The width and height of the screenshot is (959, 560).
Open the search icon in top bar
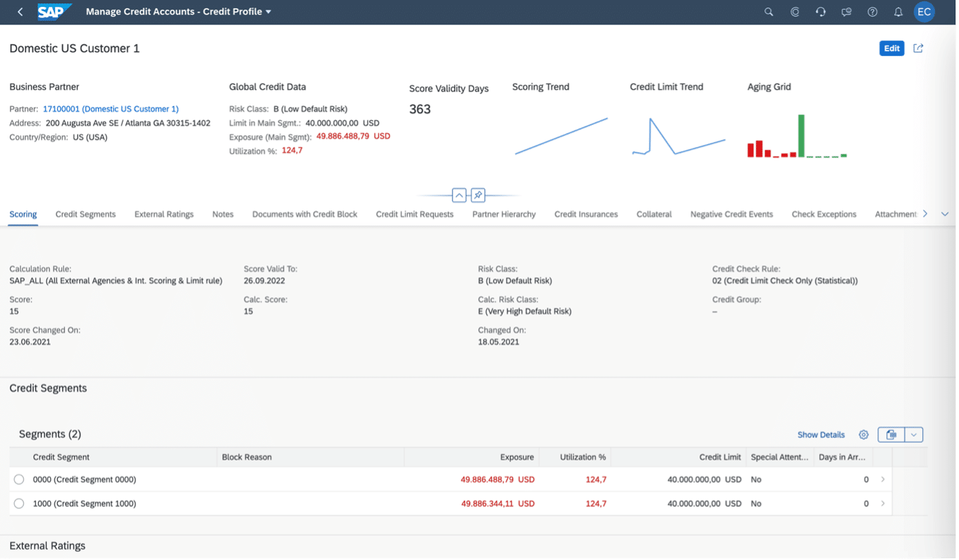pyautogui.click(x=769, y=12)
